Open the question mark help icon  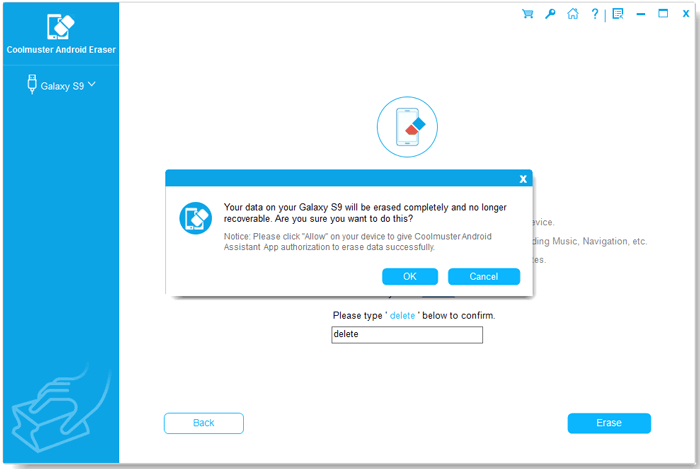[x=595, y=14]
